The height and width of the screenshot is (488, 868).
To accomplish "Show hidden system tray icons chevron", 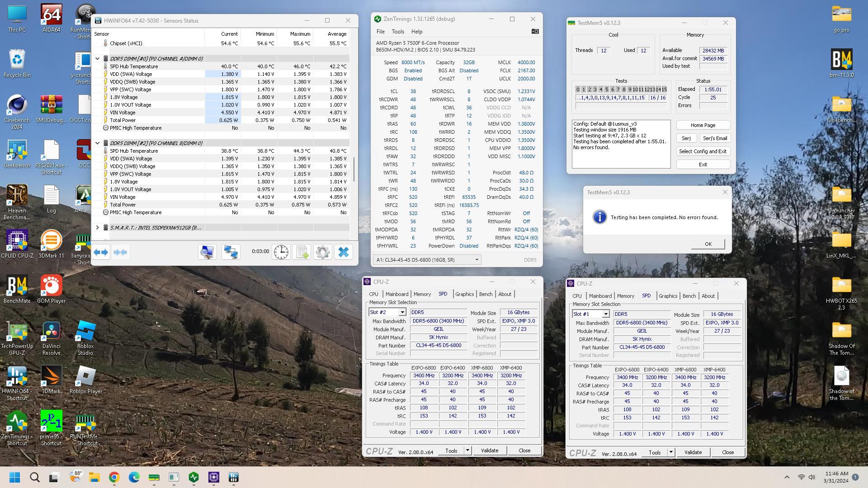I will point(787,477).
